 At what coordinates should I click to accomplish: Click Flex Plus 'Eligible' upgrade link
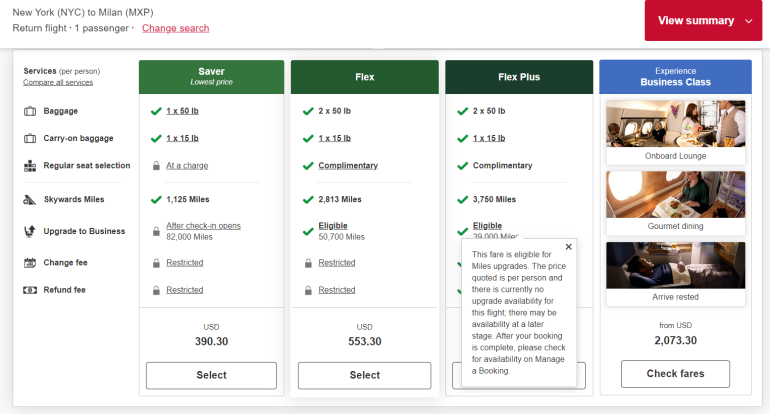coord(487,226)
